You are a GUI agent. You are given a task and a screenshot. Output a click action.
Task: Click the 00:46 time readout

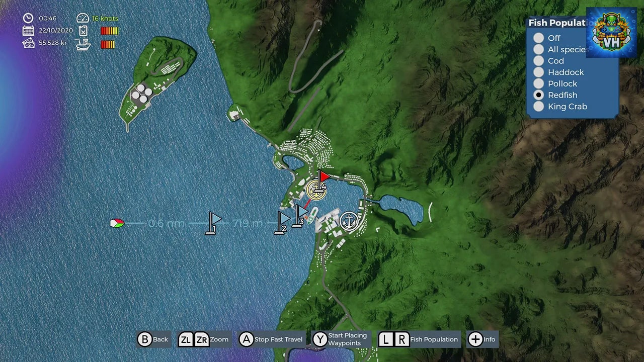coord(48,19)
